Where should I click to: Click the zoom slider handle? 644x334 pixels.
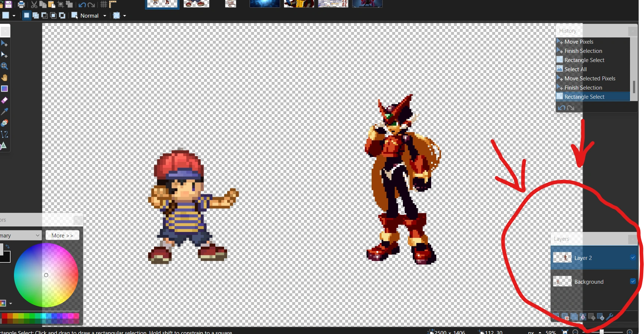(x=602, y=332)
